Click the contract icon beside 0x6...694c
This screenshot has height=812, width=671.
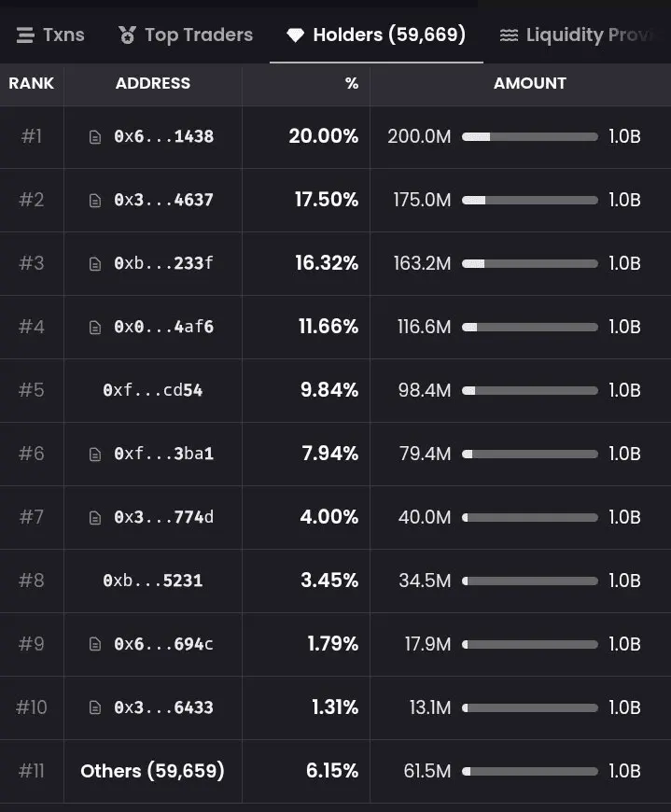click(95, 645)
